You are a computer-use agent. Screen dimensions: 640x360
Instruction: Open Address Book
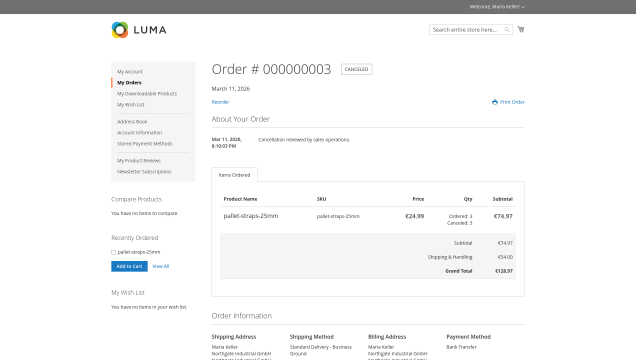click(132, 122)
